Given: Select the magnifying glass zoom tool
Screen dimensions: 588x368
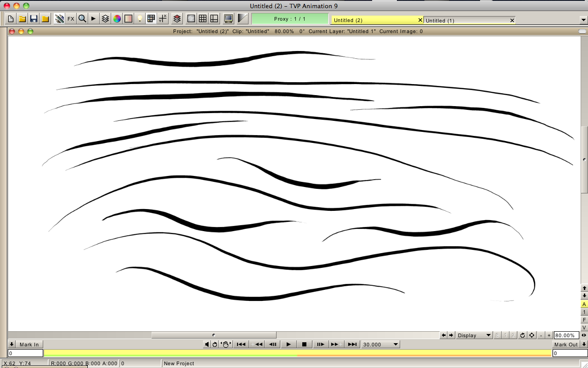Looking at the screenshot, I should [x=82, y=19].
